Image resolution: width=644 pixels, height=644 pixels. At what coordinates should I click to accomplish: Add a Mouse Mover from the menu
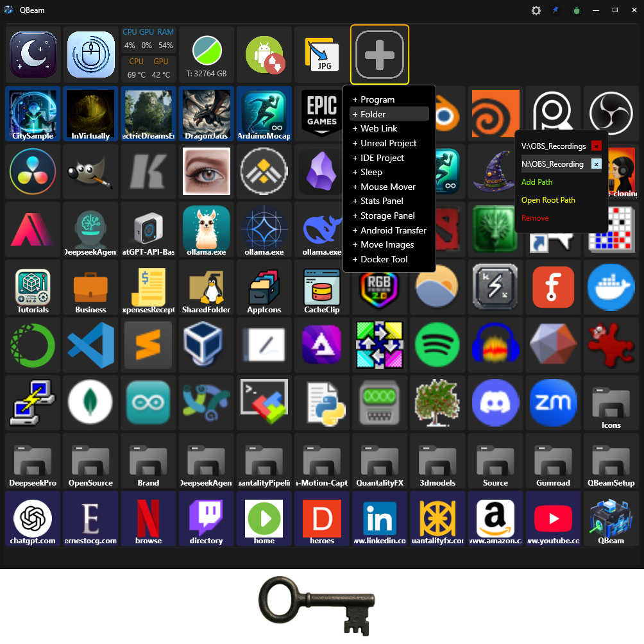coord(389,187)
